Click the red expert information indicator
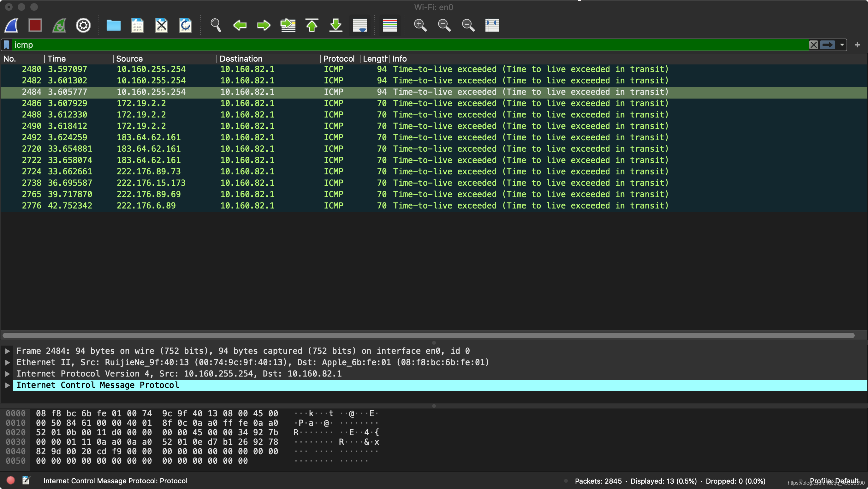This screenshot has height=489, width=868. pos(11,480)
